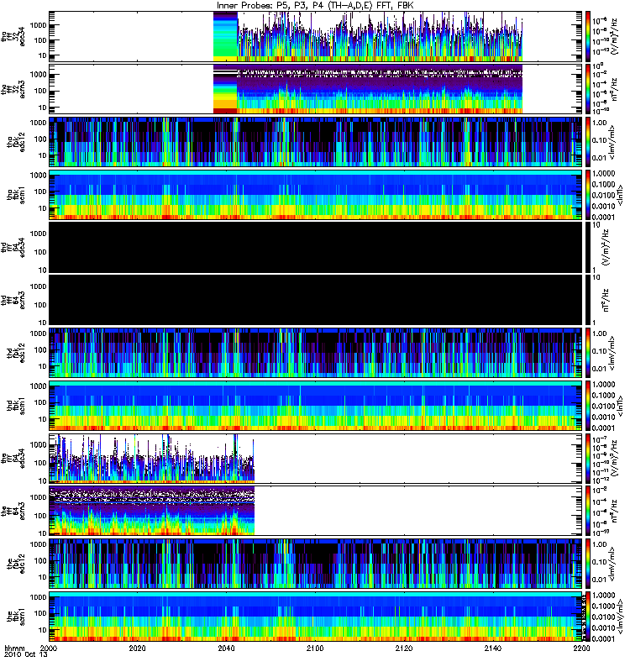Click the tha fff edc34 panel color bar
This screenshot has height=672, width=630.
[x=588, y=36]
